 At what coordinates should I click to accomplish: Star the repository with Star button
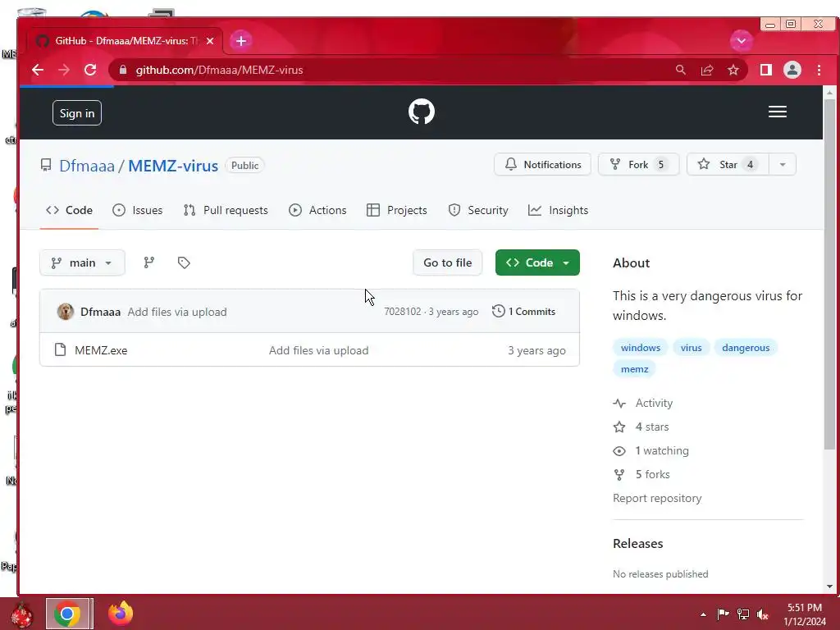pyautogui.click(x=728, y=164)
